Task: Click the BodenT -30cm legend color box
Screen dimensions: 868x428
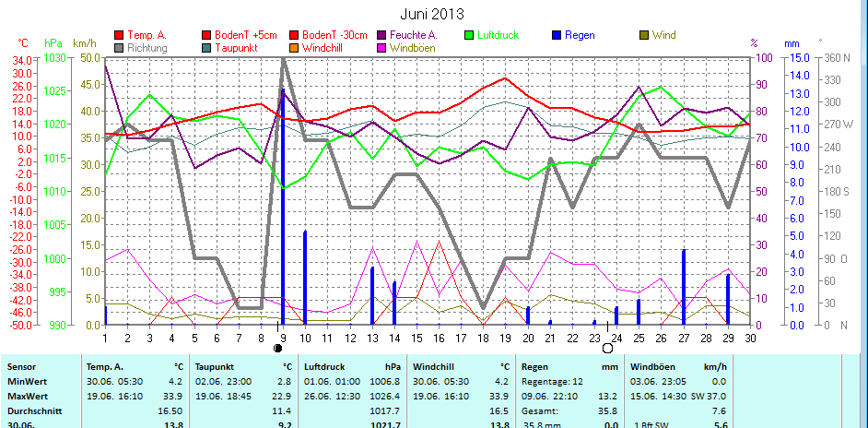Action: click(x=293, y=35)
